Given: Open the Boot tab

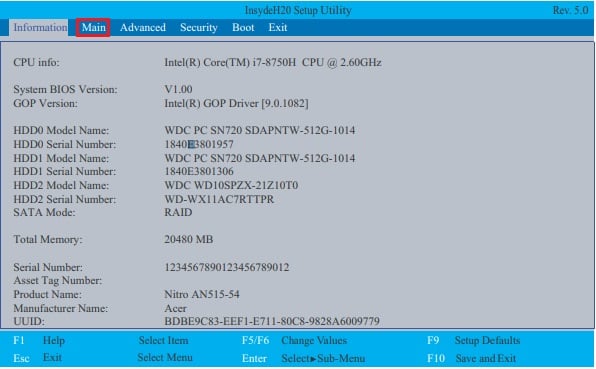Looking at the screenshot, I should 243,27.
